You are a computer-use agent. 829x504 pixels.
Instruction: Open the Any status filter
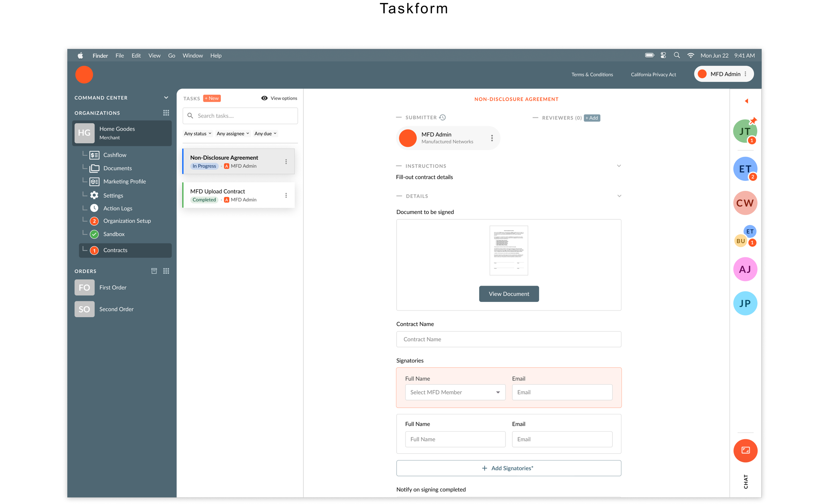[198, 134]
